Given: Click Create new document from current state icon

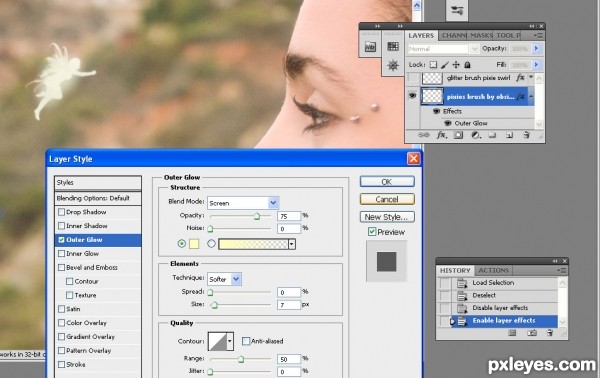Looking at the screenshot, I should click(512, 333).
